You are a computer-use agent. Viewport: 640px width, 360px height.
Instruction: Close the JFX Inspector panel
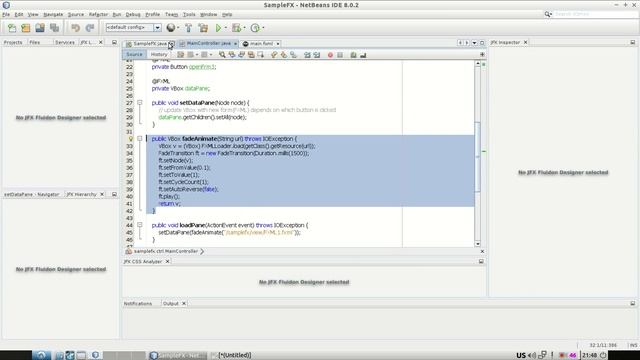pos(526,42)
